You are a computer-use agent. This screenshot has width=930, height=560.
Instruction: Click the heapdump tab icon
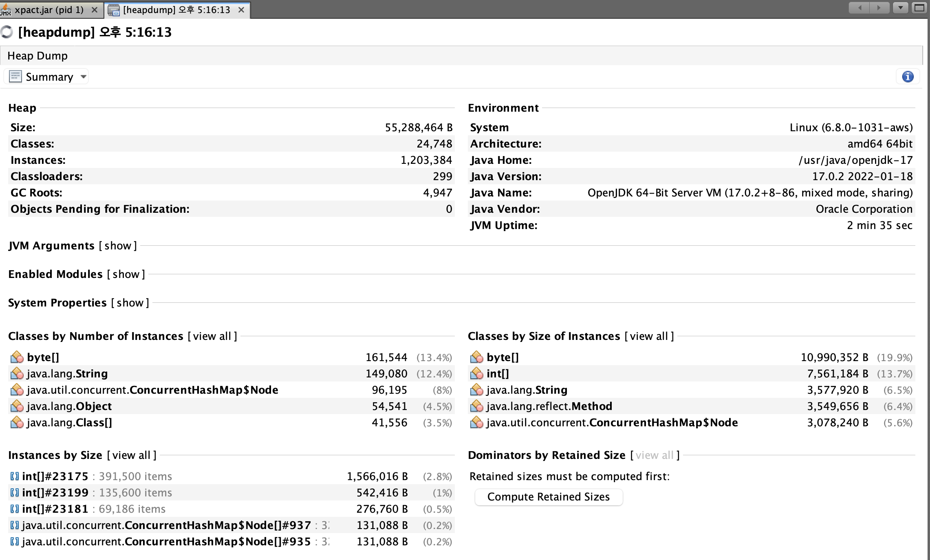[114, 10]
